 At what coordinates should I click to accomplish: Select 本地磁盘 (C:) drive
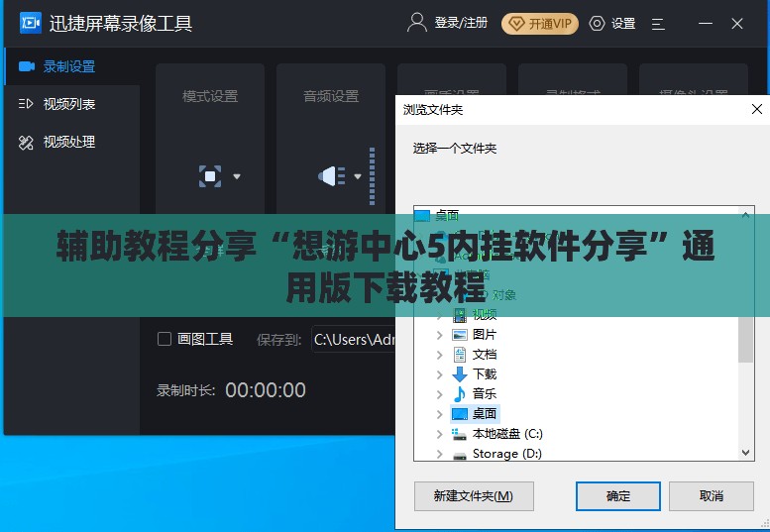507,434
